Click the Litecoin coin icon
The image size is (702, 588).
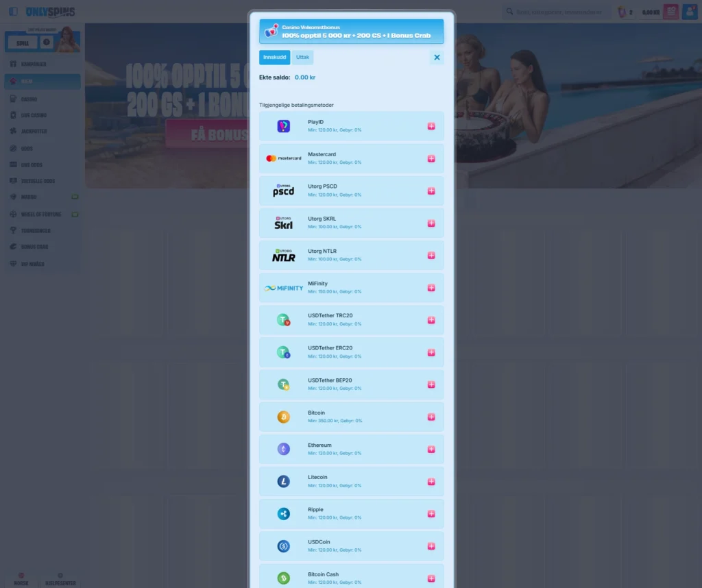(x=284, y=482)
